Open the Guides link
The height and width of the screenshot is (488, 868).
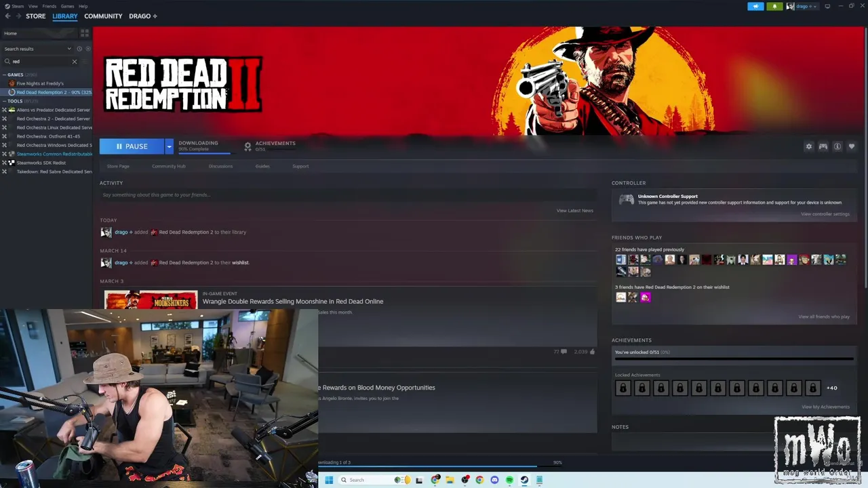[262, 166]
